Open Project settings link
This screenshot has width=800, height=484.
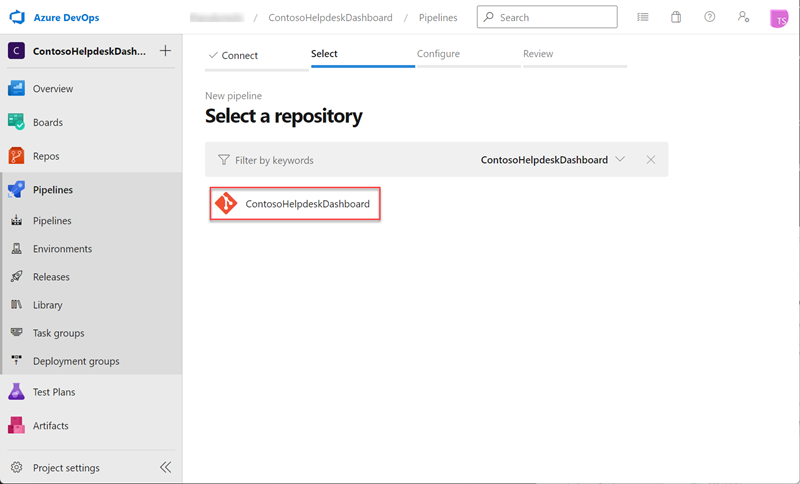[66, 468]
